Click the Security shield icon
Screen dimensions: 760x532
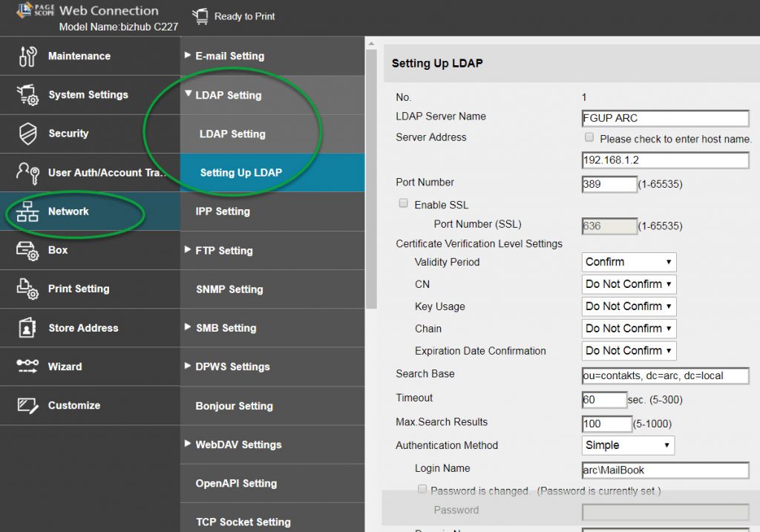[x=27, y=134]
